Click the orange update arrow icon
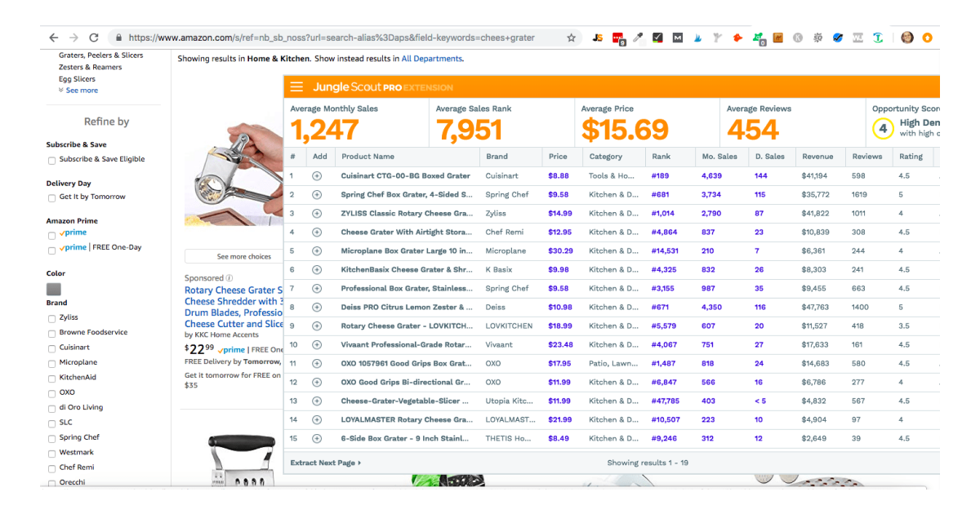The image size is (980, 514). [x=928, y=38]
